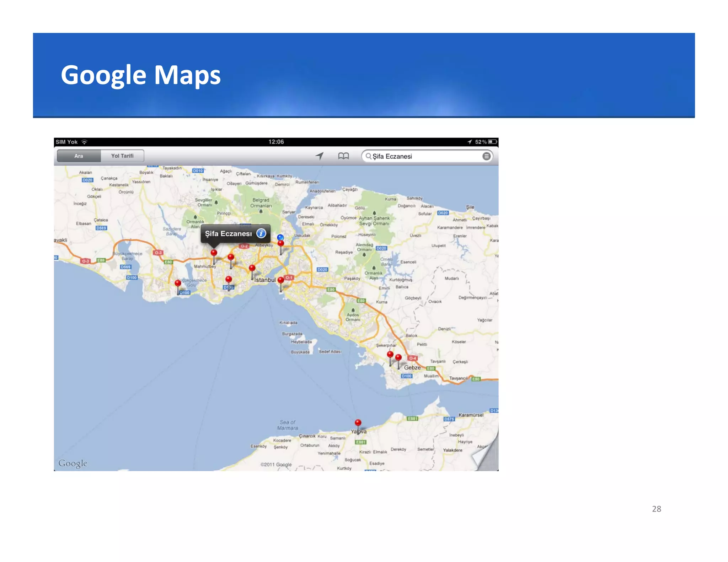
Task: Select the blue current-location dot
Action: [x=280, y=237]
